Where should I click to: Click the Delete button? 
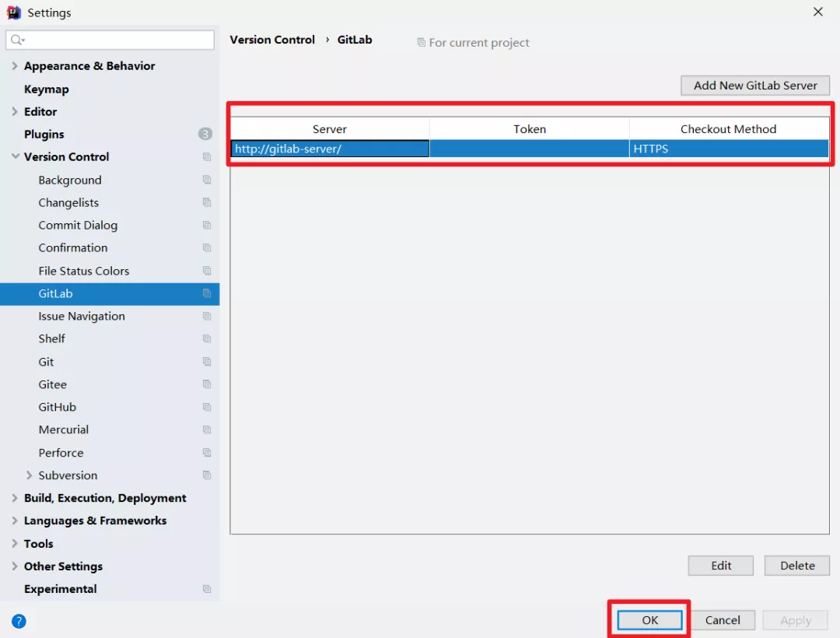pyautogui.click(x=797, y=566)
